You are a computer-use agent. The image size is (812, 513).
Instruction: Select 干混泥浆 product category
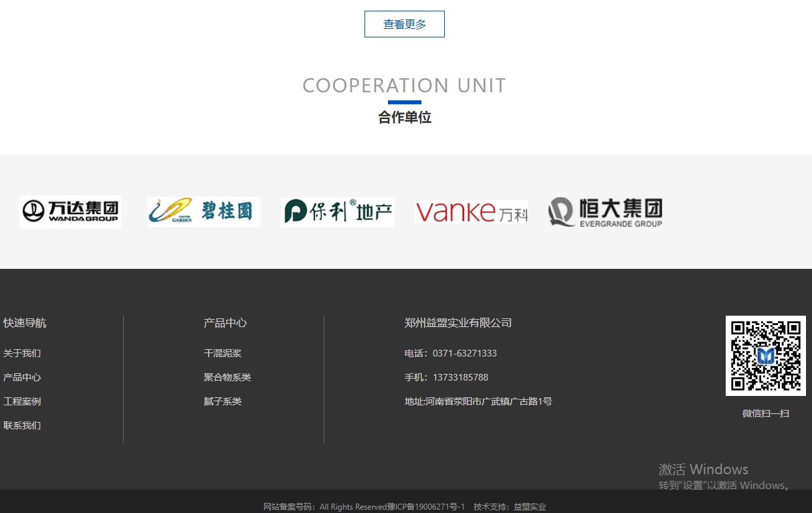[x=223, y=353]
